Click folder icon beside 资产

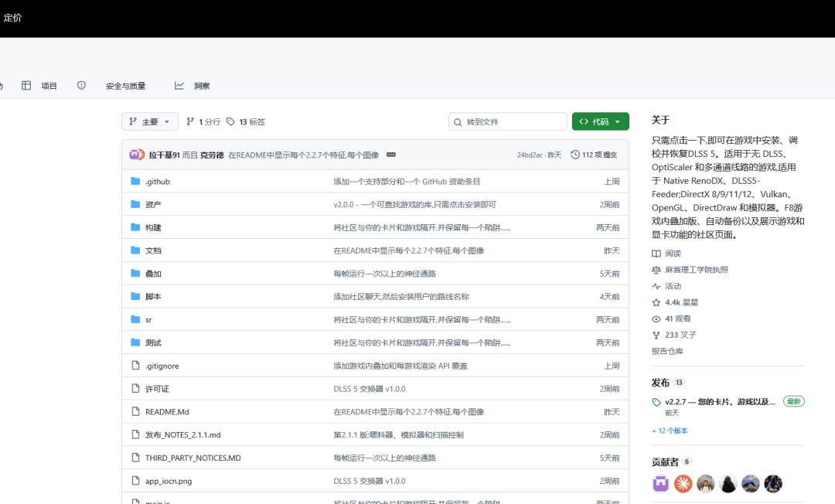pyautogui.click(x=135, y=204)
